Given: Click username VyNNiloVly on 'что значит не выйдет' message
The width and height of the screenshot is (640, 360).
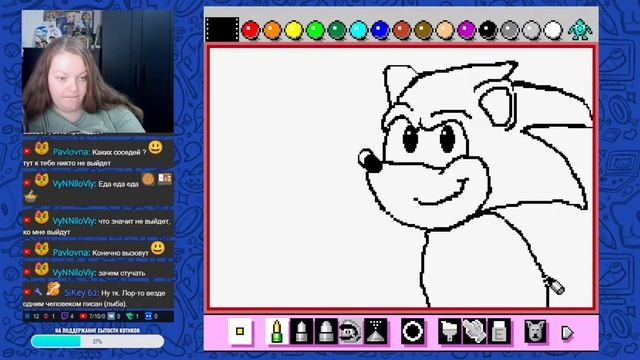Looking at the screenshot, I should coord(74,221).
